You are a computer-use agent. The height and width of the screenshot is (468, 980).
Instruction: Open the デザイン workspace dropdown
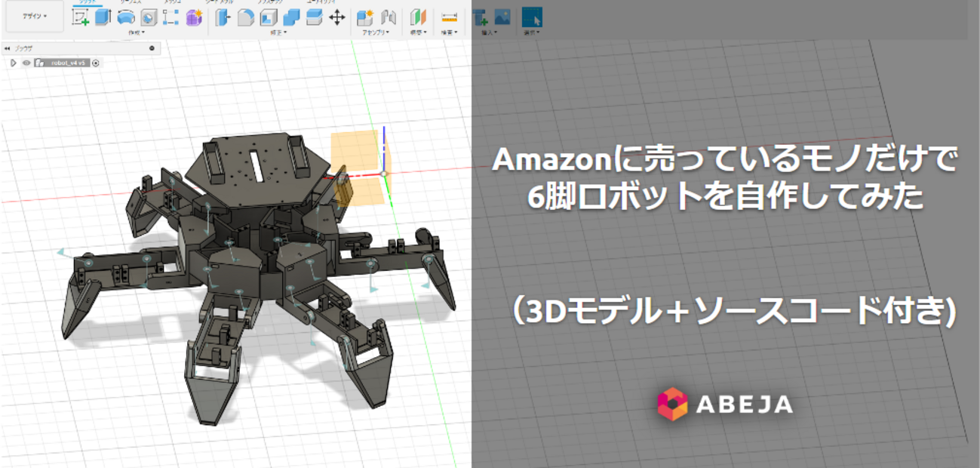point(33,16)
